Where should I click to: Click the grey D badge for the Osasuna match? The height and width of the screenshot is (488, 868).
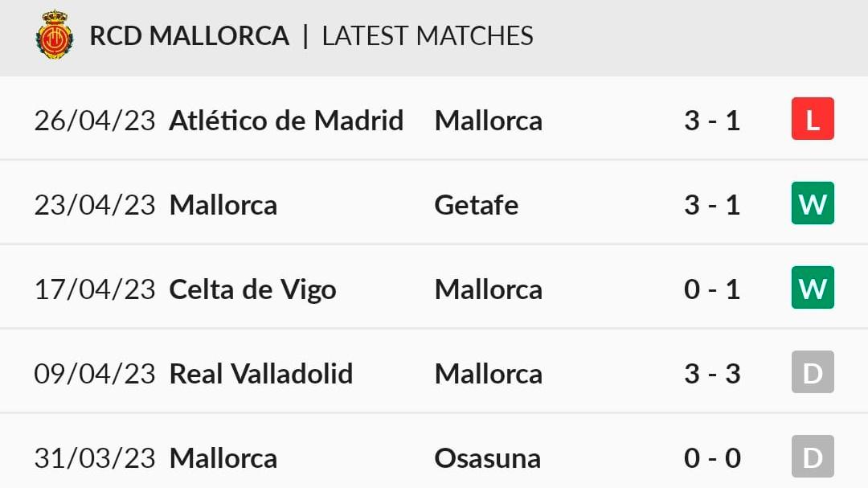[813, 457]
